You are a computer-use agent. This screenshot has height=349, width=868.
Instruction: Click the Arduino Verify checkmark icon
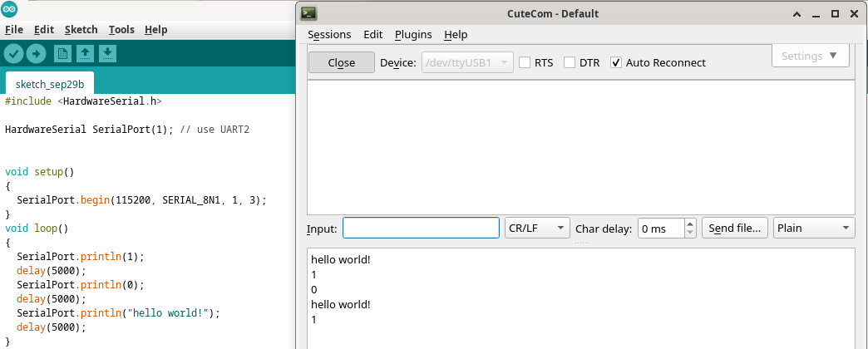(12, 54)
